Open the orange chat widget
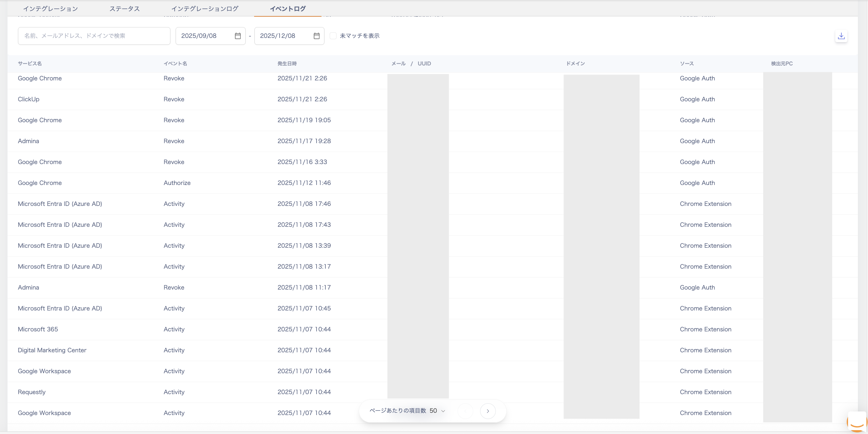The height and width of the screenshot is (434, 868). coord(857,422)
